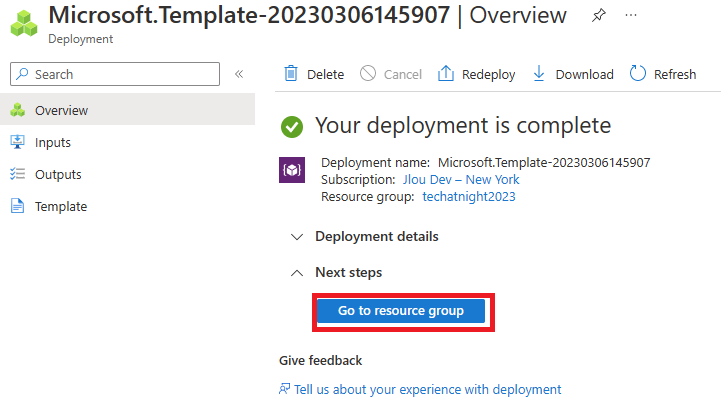The height and width of the screenshot is (407, 721).
Task: Pin the deployment with the pin icon
Action: coord(598,16)
